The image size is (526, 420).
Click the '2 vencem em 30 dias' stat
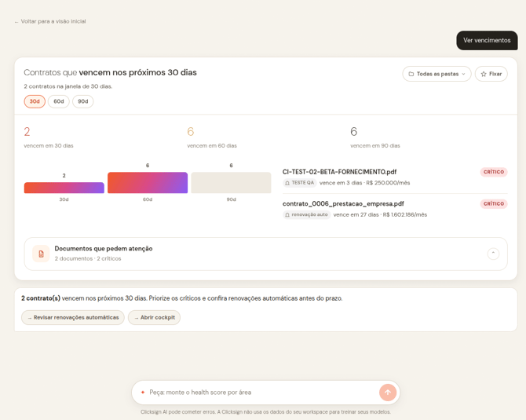49,137
